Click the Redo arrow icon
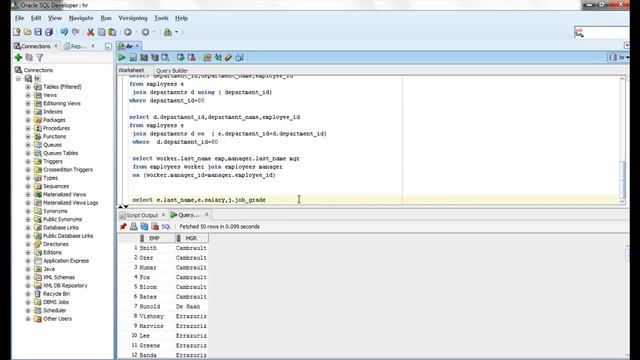Viewport: 640px width, 360px height. 76,32
